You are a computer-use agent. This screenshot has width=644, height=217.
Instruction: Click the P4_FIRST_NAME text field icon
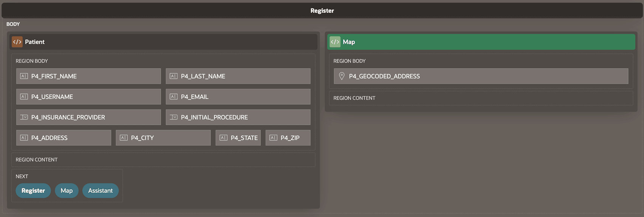tap(24, 76)
